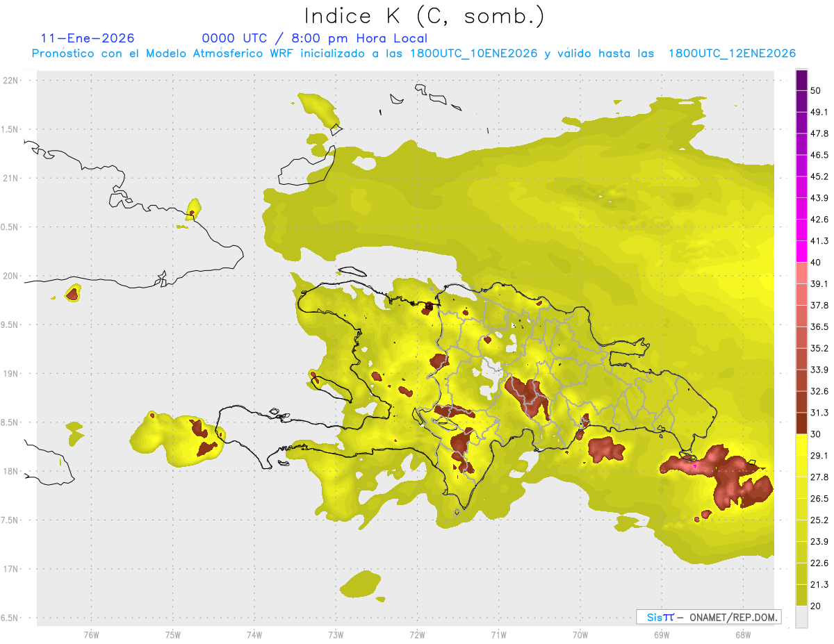Pick the salmon legend swatch between 39.1 and 40
Screen dimensions: 834x644
[x=801, y=273]
